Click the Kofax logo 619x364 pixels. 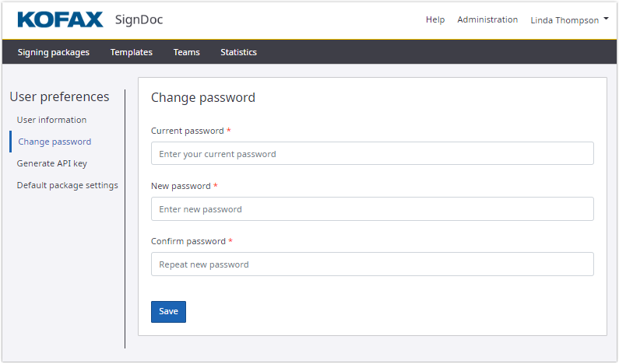click(x=60, y=19)
